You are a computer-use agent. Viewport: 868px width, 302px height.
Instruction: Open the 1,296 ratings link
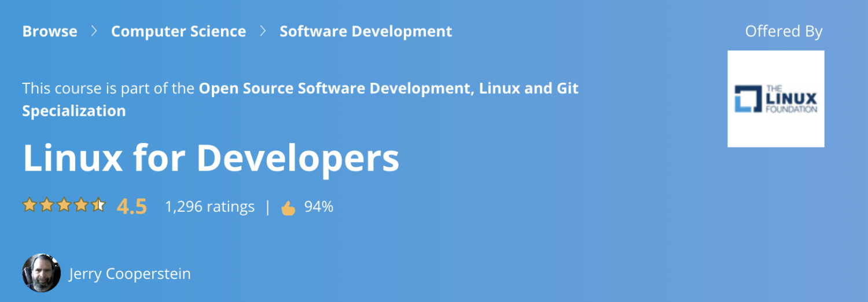click(x=209, y=207)
